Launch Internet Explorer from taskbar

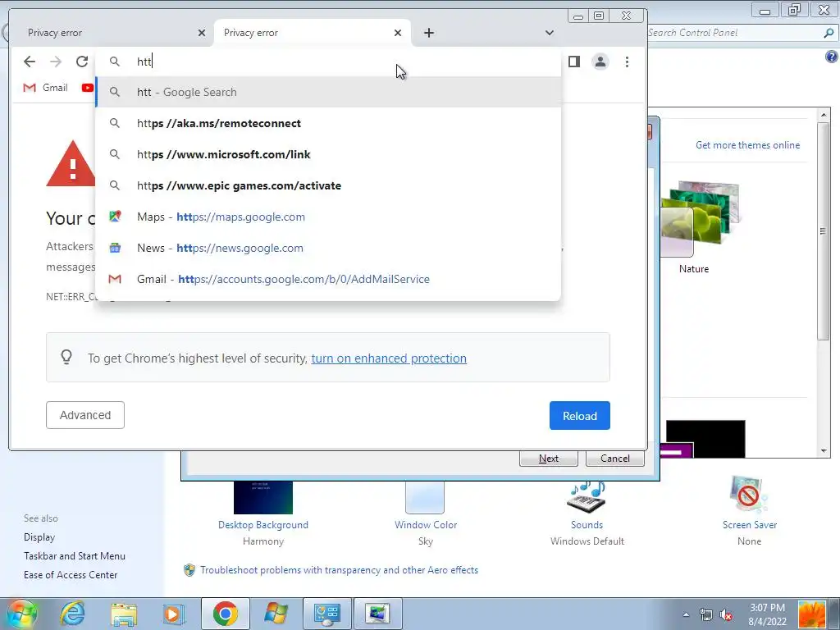(72, 614)
